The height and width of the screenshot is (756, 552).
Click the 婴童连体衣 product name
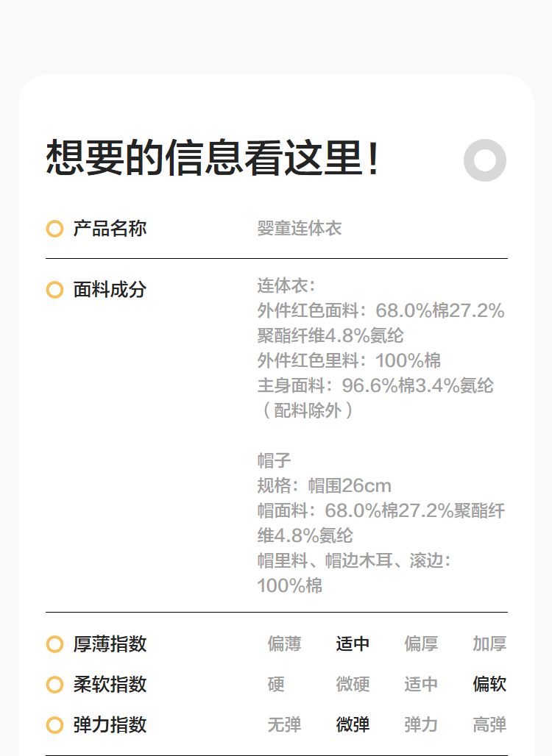300,229
